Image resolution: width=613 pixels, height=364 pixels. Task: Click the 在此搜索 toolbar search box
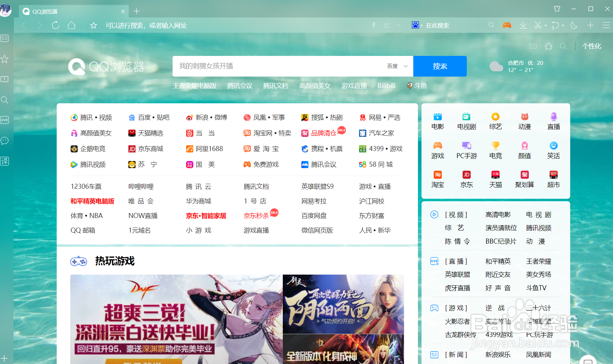pyautogui.click(x=455, y=25)
